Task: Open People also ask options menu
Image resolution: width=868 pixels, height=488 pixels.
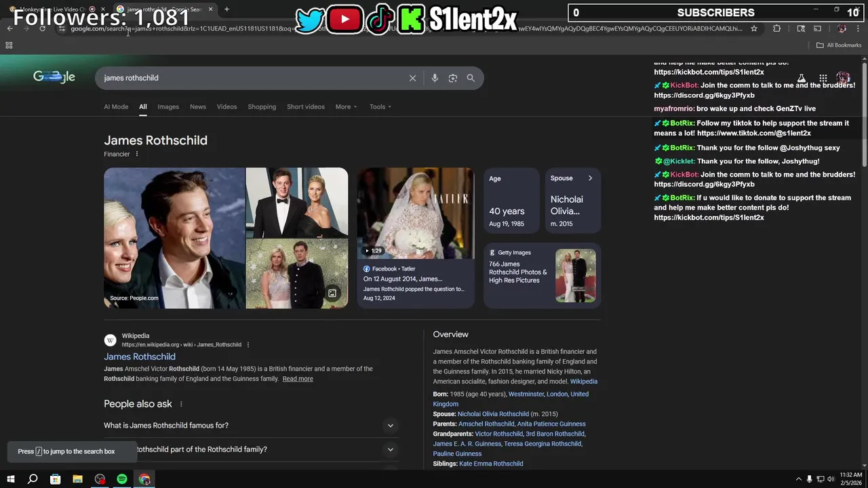Action: point(181,404)
